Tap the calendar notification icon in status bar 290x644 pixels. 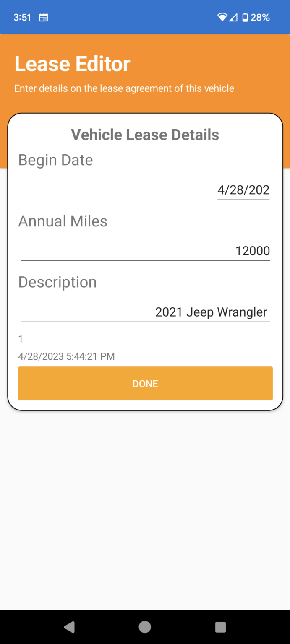click(43, 18)
